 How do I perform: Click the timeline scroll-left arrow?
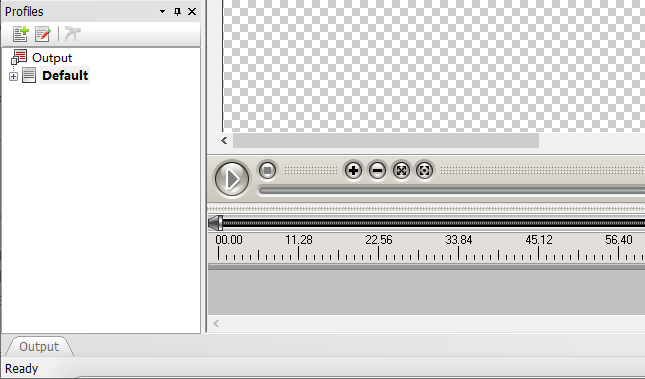[x=216, y=323]
